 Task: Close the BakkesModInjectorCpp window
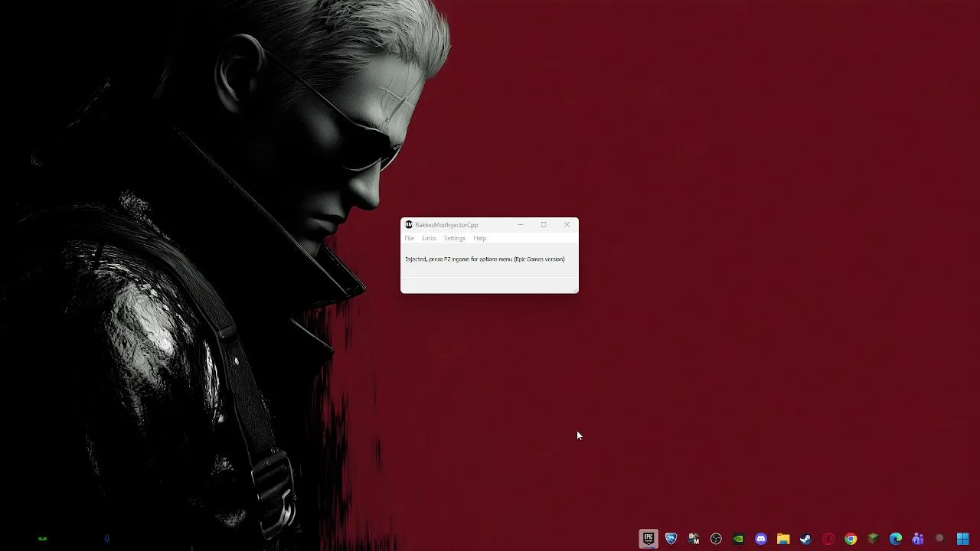tap(567, 225)
